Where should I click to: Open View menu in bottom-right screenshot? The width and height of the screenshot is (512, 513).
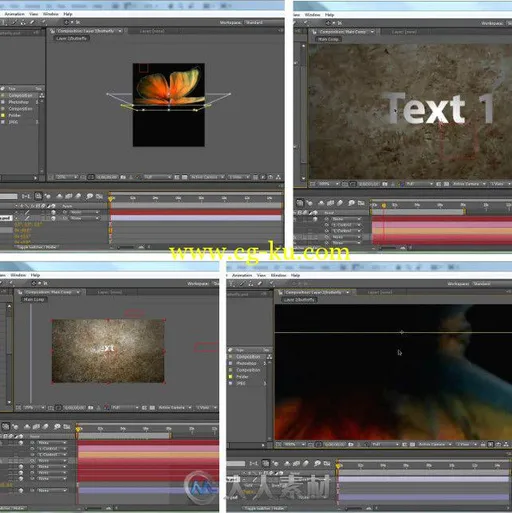click(261, 275)
